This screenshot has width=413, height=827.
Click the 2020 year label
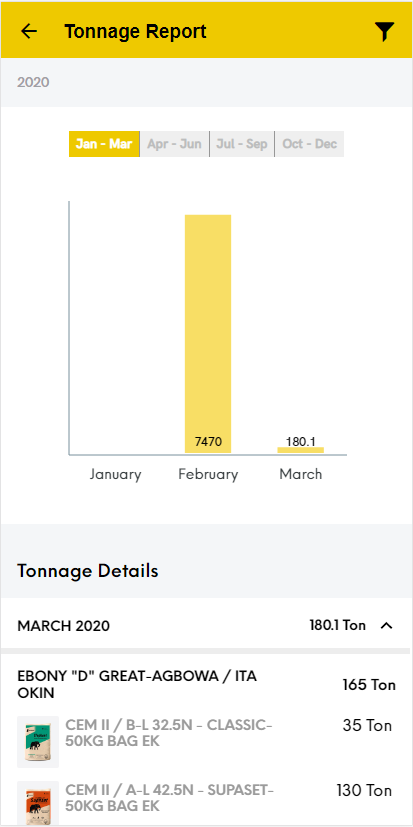click(33, 82)
